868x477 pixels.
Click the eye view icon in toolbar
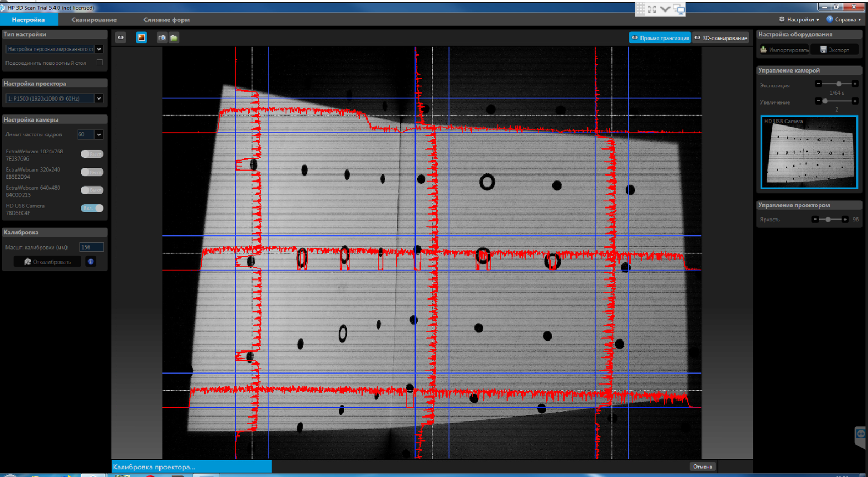point(120,37)
